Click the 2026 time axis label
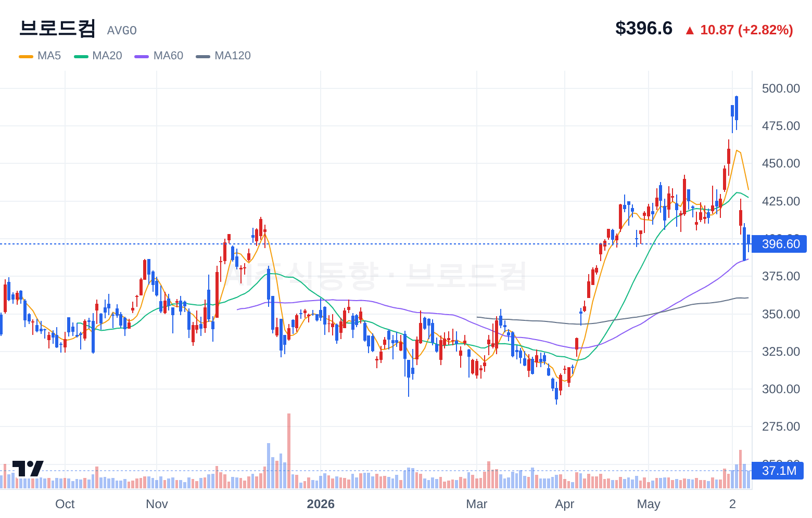 pyautogui.click(x=321, y=504)
